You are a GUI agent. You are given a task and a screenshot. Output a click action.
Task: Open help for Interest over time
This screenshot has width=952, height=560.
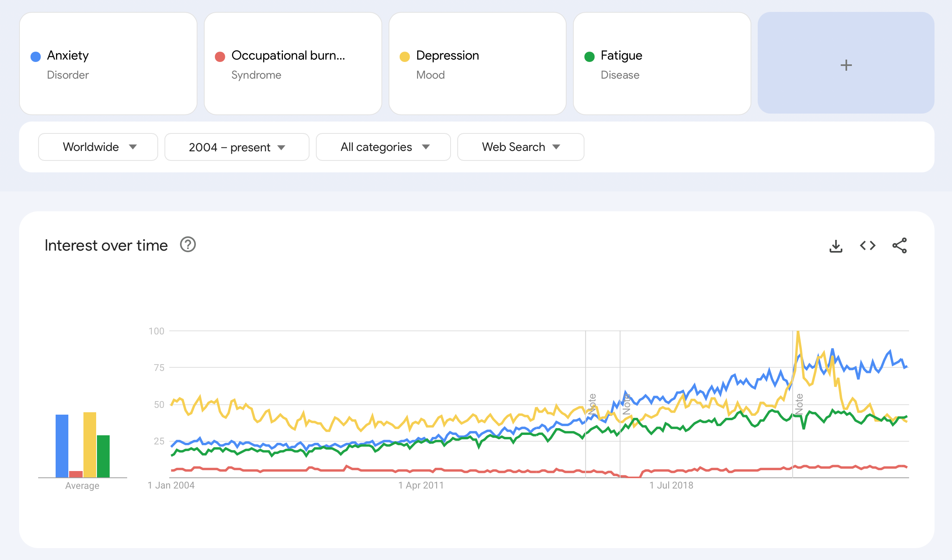pyautogui.click(x=188, y=245)
